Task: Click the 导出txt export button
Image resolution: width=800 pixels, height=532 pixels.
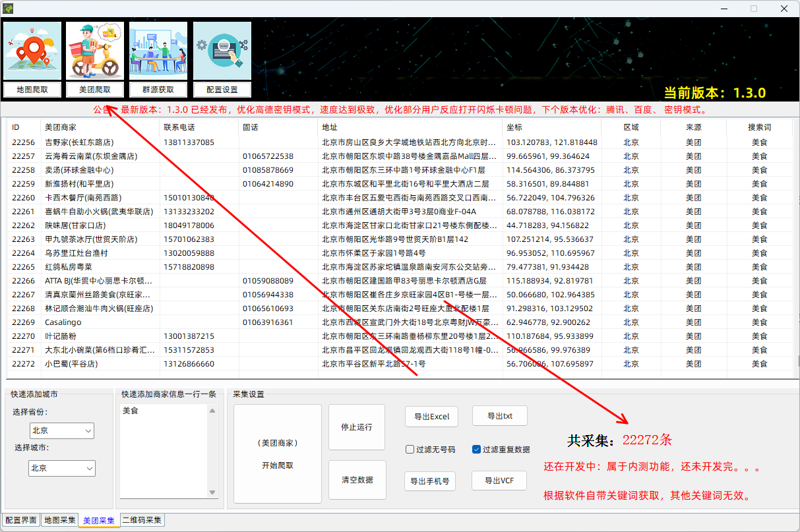Action: (499, 415)
